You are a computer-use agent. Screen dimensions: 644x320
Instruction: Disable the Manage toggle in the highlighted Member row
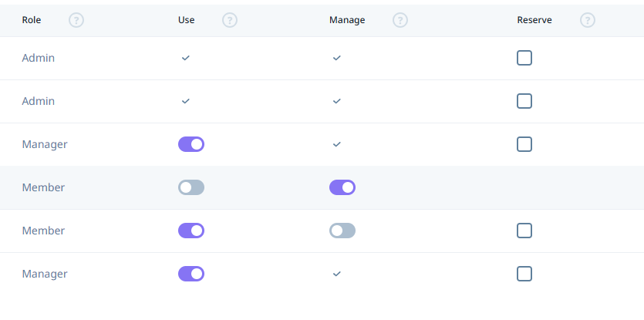pos(342,187)
